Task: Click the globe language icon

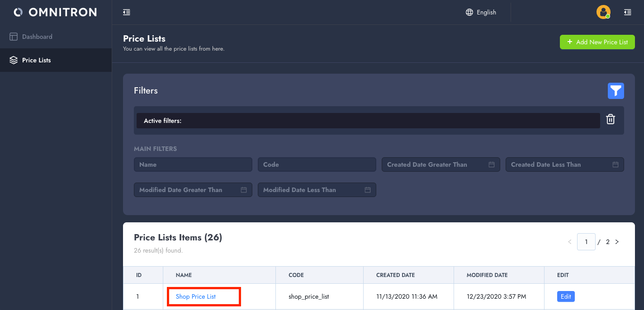Action: coord(469,12)
